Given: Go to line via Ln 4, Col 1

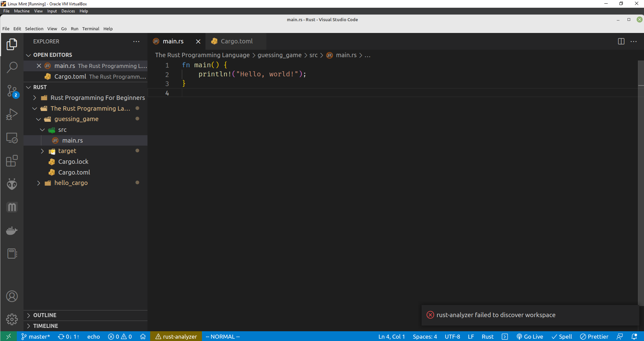Looking at the screenshot, I should coord(392,336).
